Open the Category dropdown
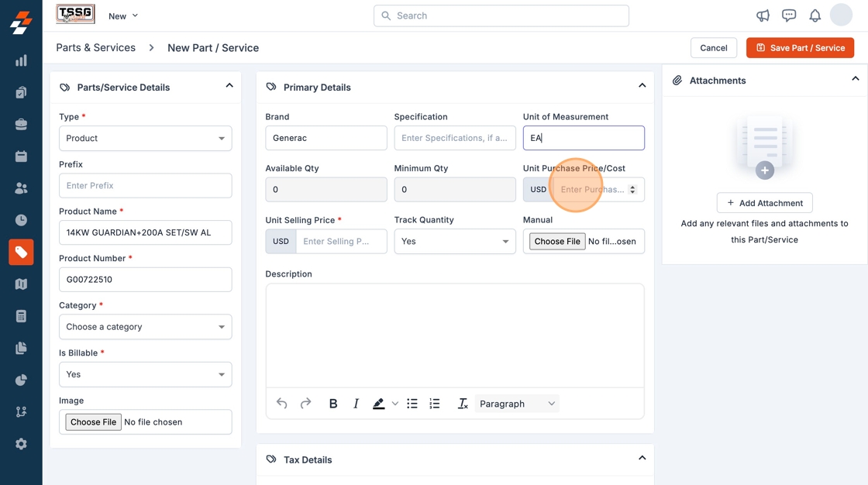The width and height of the screenshot is (868, 485). (146, 327)
